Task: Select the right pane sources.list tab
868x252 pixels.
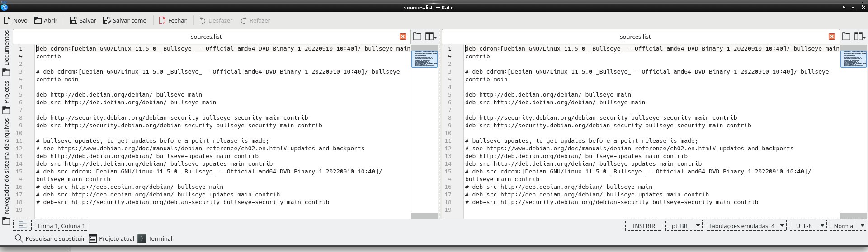Action: [x=635, y=37]
